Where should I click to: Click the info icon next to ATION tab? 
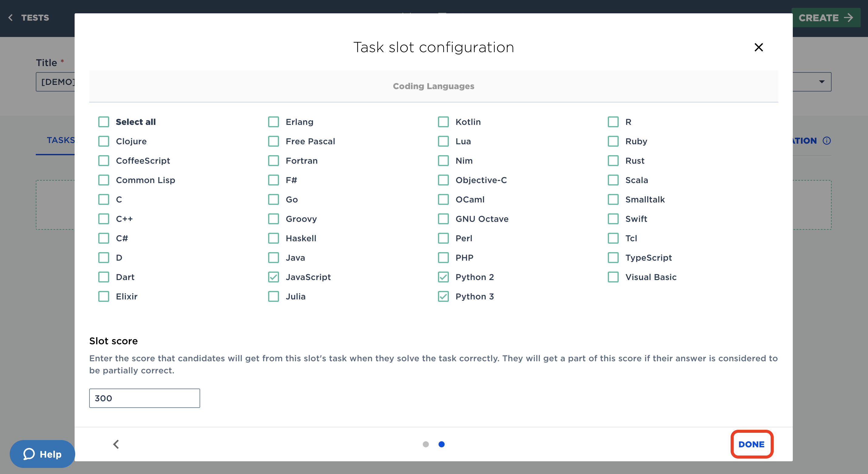coord(826,140)
